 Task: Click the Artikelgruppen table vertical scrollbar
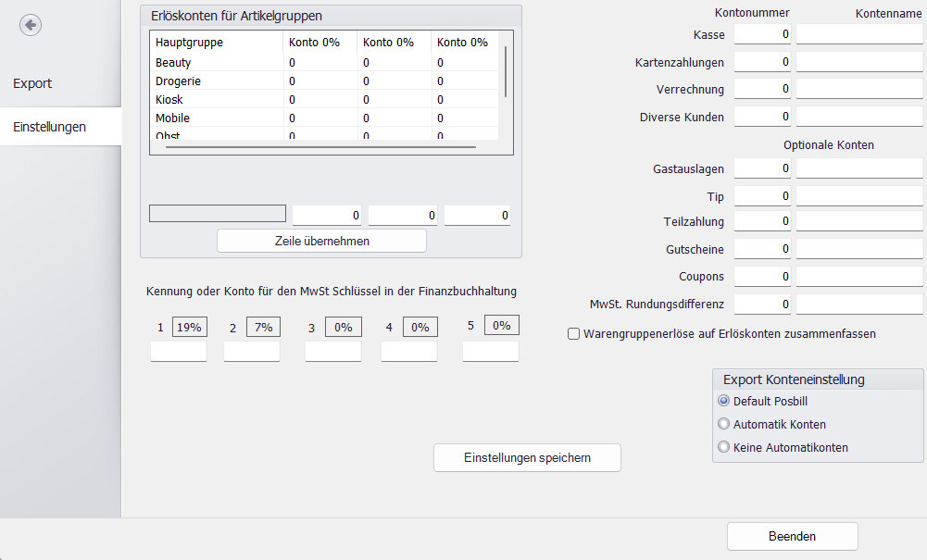coord(506,72)
